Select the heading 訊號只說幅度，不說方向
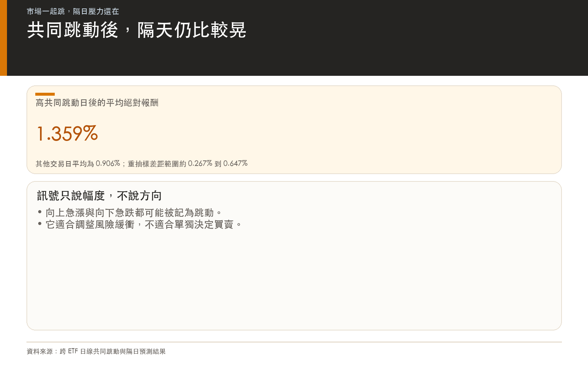The image size is (588, 368). 99,196
